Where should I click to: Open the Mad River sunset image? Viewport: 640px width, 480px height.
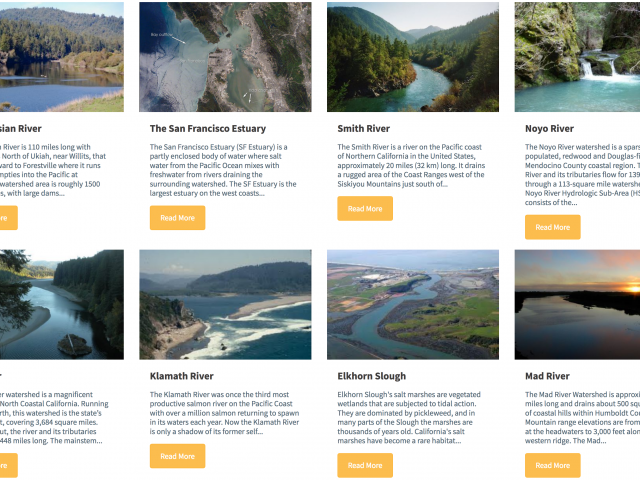point(577,304)
